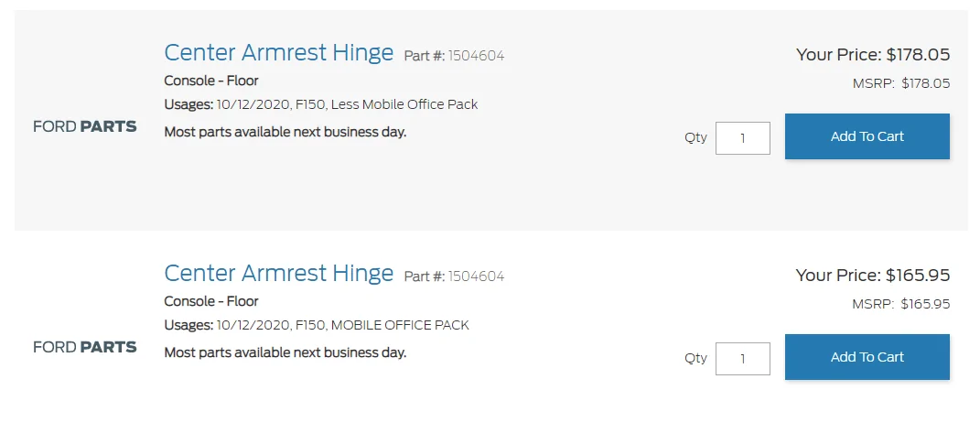Click the 'Less Mobile Office Pack' usages line
The height and width of the screenshot is (444, 980).
pos(320,104)
